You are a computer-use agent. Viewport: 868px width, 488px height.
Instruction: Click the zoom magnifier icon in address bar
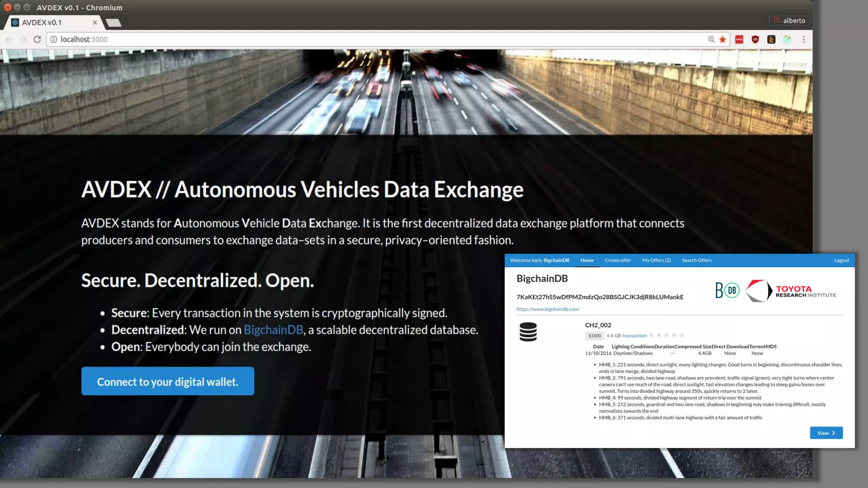tap(711, 39)
